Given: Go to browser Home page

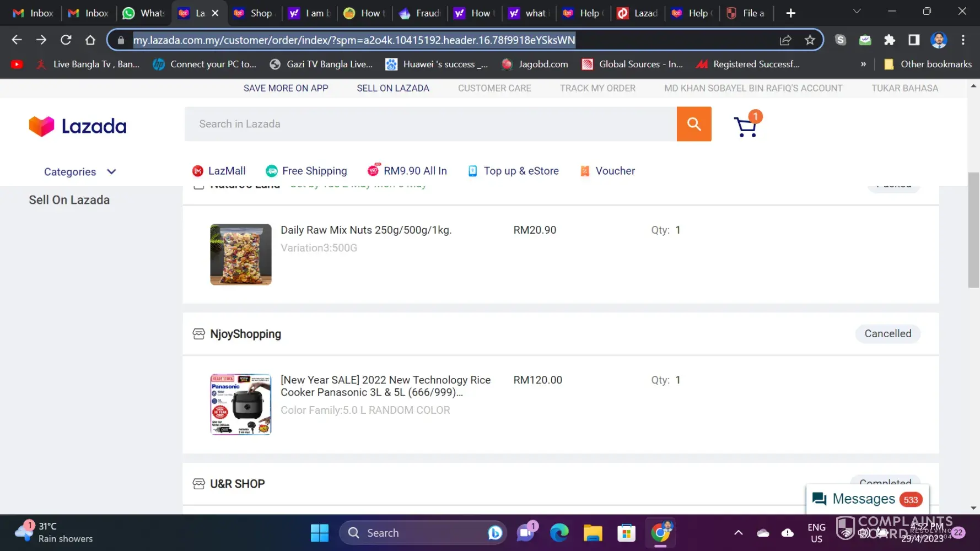Looking at the screenshot, I should 90,40.
